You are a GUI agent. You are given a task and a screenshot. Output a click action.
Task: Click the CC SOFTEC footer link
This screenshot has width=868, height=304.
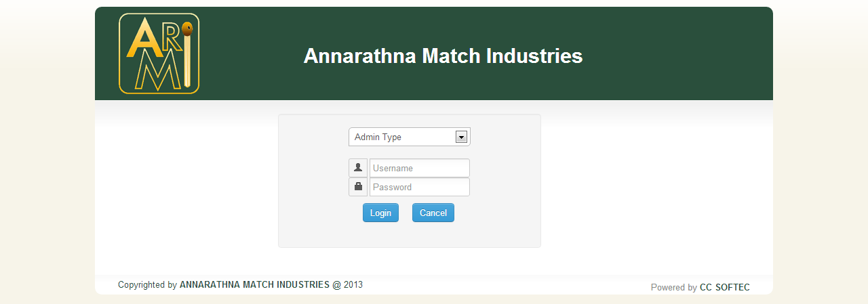click(x=725, y=287)
